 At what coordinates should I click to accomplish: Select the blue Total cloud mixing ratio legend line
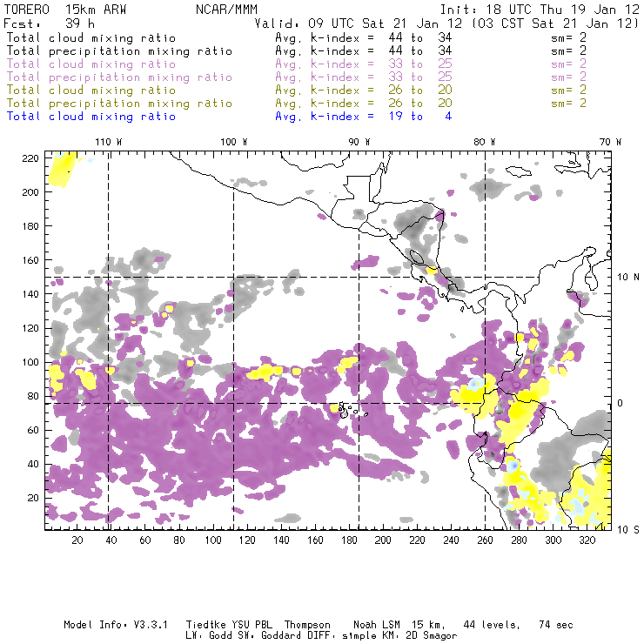[x=229, y=117]
